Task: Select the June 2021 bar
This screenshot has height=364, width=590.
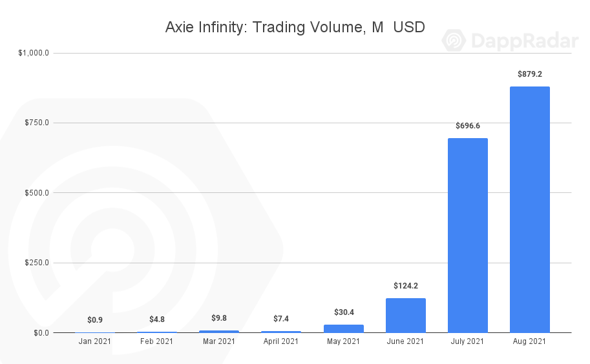Action: click(x=405, y=315)
